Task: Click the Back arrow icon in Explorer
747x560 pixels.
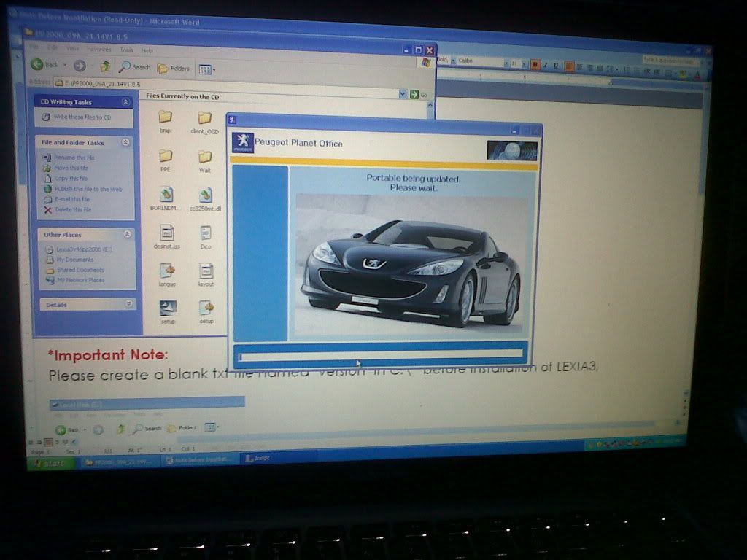Action: click(37, 64)
